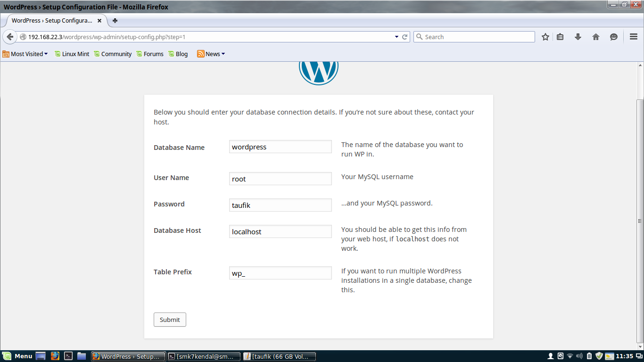Click the calendar tray icon next to clock
This screenshot has height=362, width=644.
click(x=610, y=356)
